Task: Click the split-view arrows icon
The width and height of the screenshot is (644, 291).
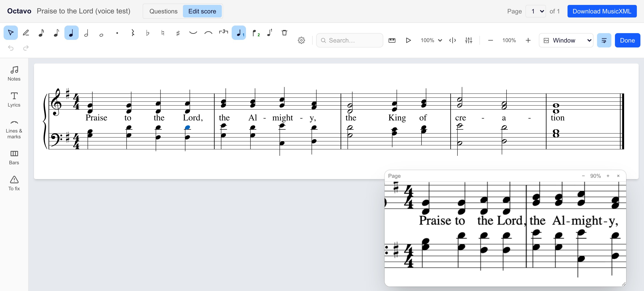Action: (453, 40)
